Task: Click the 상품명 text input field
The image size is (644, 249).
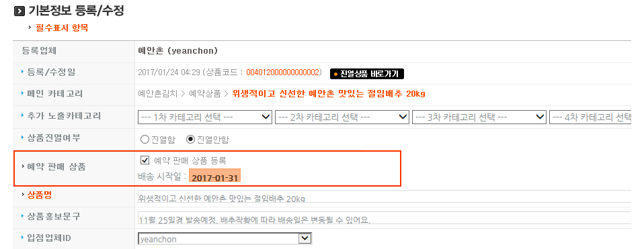Action: coord(385,197)
